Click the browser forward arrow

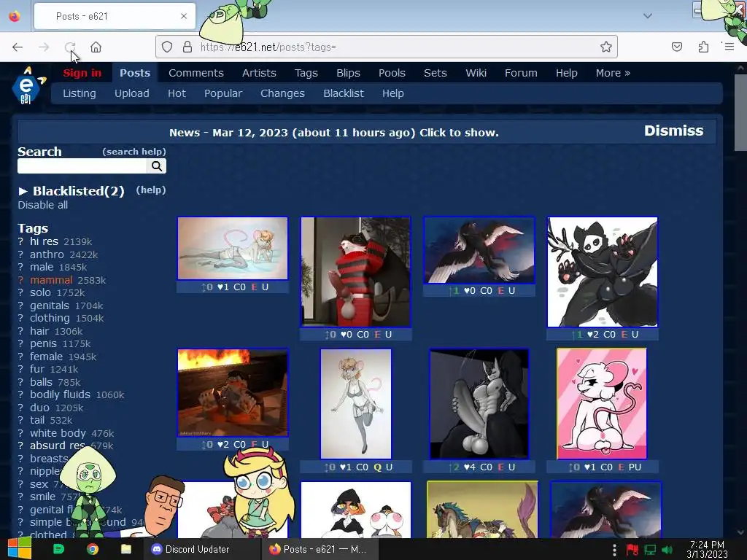[x=44, y=47]
